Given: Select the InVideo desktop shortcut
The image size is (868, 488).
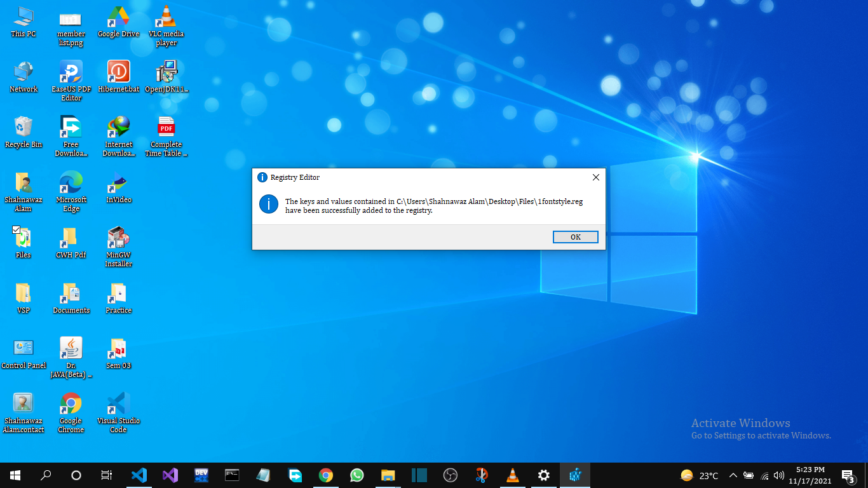Looking at the screenshot, I should point(118,188).
